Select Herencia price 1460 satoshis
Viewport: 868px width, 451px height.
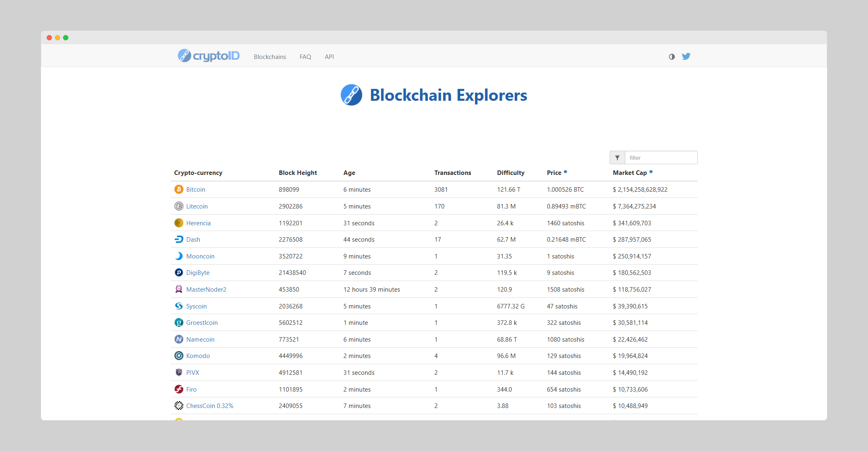pyautogui.click(x=565, y=223)
